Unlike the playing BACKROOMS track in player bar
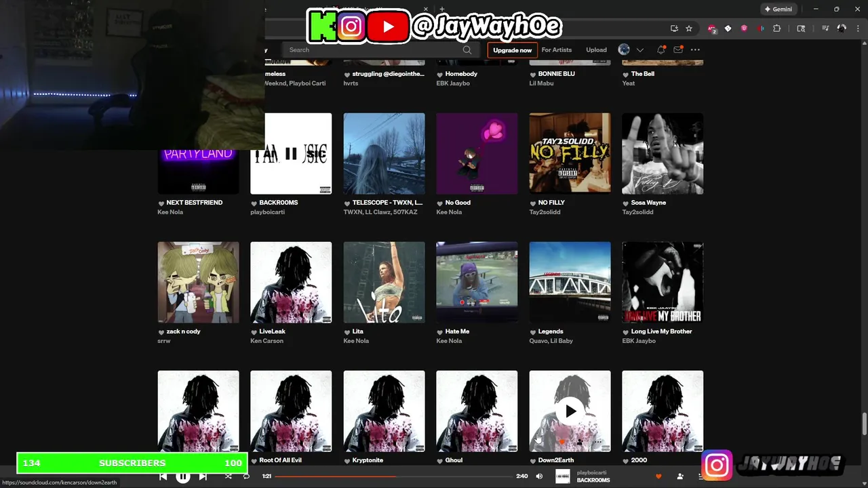This screenshot has height=488, width=868. click(658, 476)
